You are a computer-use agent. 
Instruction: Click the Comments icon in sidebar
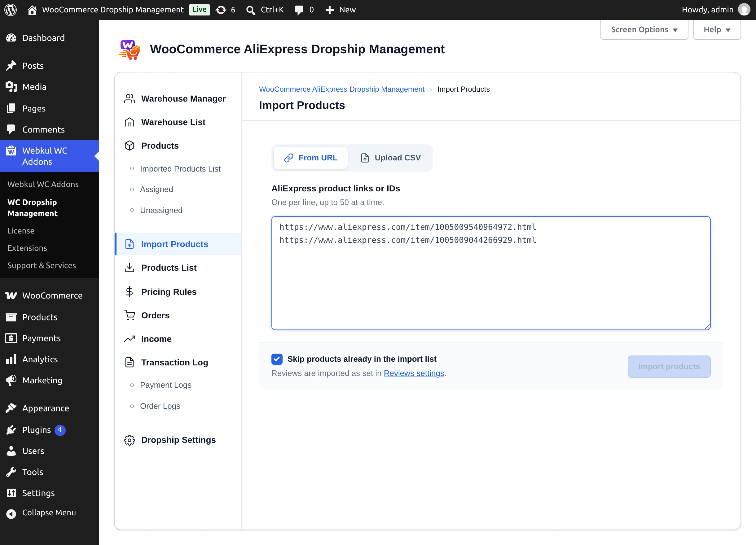click(x=11, y=129)
